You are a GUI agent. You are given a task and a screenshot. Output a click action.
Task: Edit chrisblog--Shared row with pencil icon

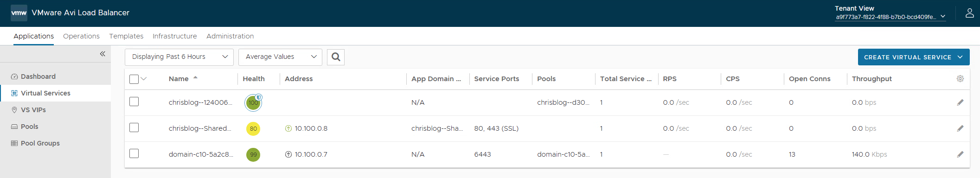[x=960, y=128]
